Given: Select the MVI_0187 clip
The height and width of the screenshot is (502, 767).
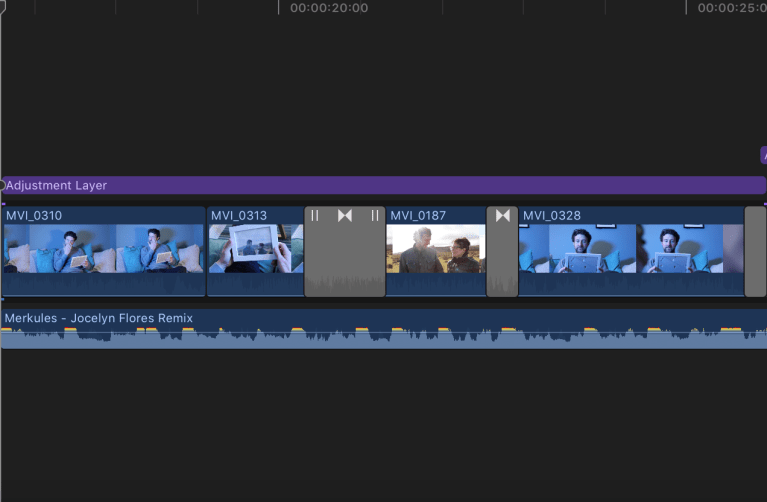Looking at the screenshot, I should pyautogui.click(x=436, y=251).
